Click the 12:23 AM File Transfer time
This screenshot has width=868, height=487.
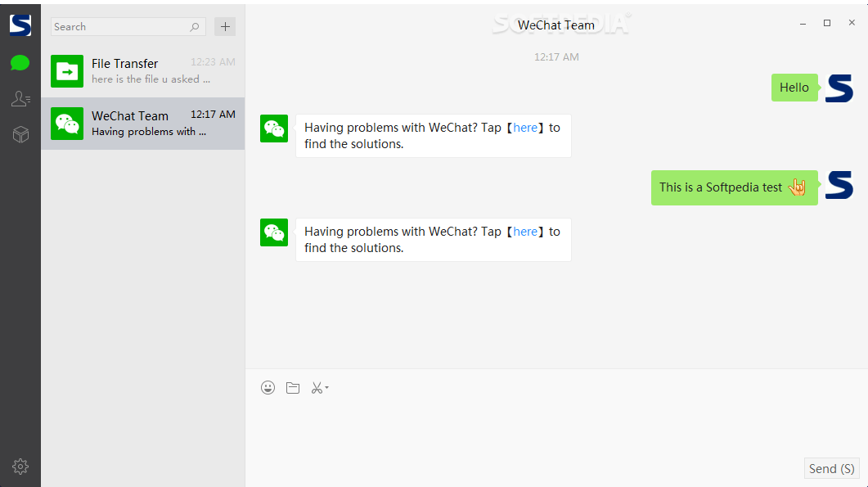click(214, 62)
